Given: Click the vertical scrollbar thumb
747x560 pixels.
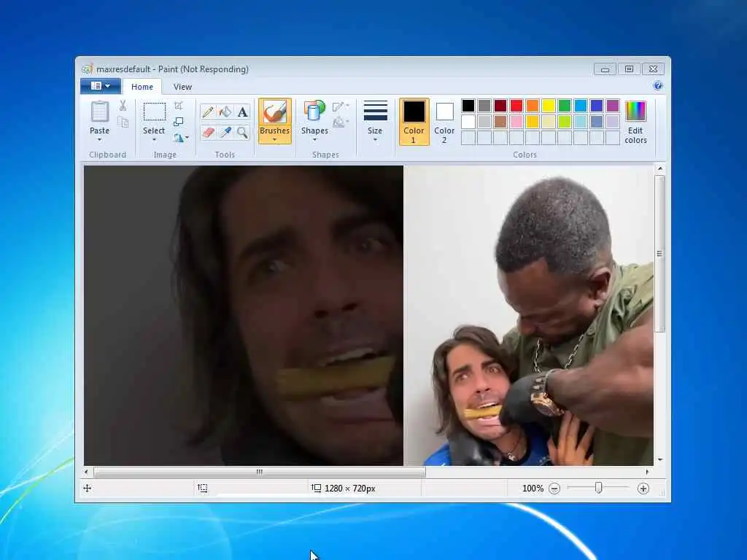Looking at the screenshot, I should [x=659, y=254].
